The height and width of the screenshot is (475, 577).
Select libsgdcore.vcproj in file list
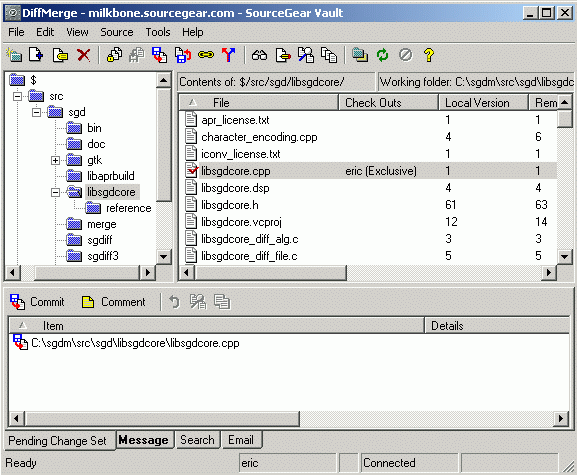tap(241, 222)
